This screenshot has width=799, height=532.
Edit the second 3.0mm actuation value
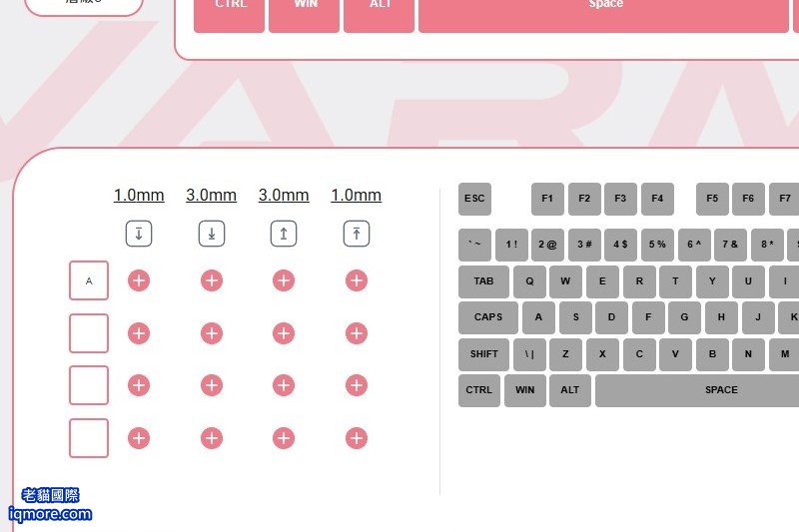click(284, 195)
